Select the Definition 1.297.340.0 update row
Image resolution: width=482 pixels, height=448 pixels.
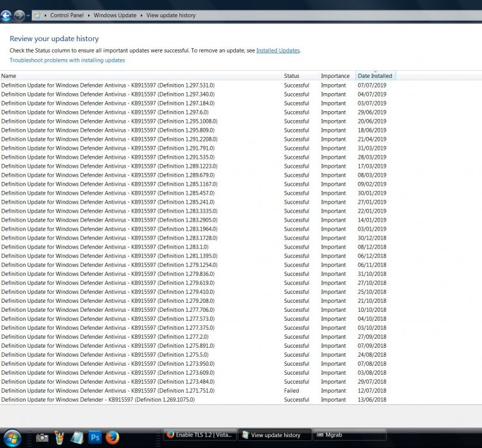click(198, 94)
